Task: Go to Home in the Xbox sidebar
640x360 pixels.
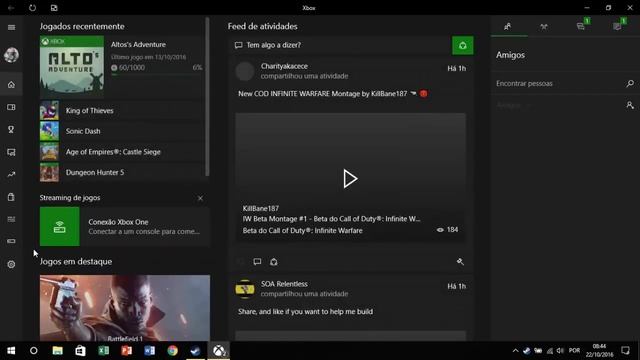Action: 11,84
